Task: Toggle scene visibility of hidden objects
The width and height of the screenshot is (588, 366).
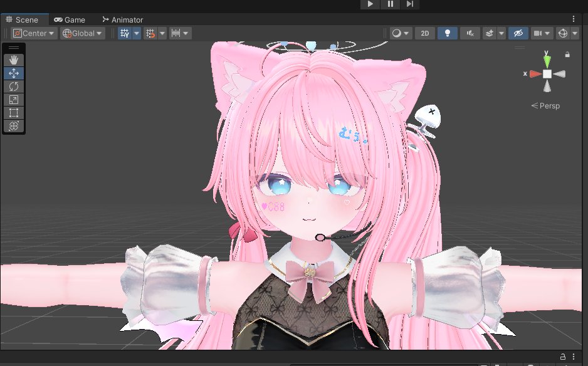Action: (x=518, y=33)
